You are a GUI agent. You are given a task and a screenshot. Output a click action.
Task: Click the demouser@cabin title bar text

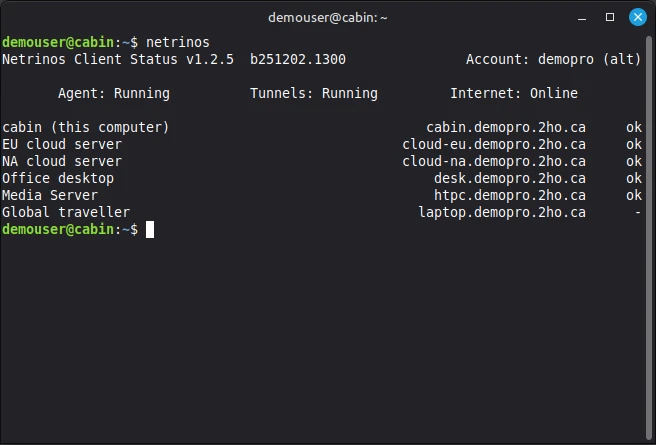pos(328,17)
